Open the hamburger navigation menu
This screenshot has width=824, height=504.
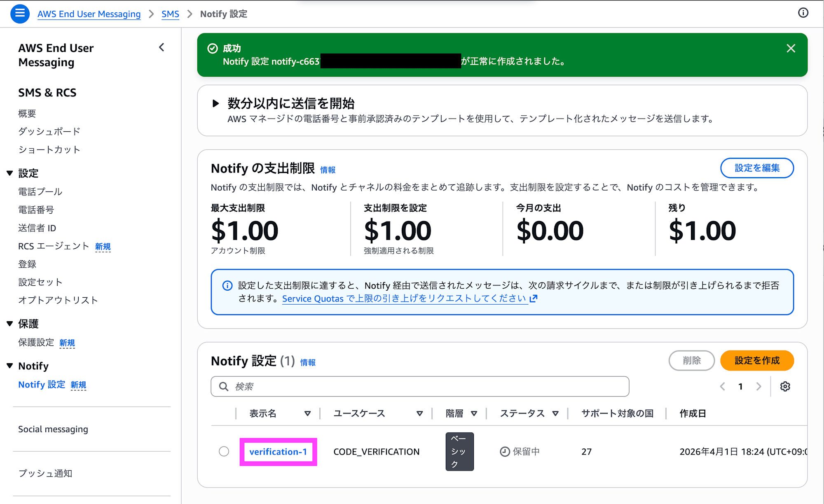pyautogui.click(x=19, y=14)
